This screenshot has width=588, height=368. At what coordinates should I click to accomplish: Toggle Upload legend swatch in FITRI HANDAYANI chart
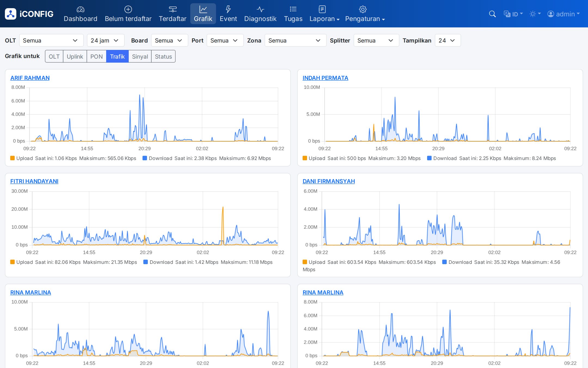[13, 262]
